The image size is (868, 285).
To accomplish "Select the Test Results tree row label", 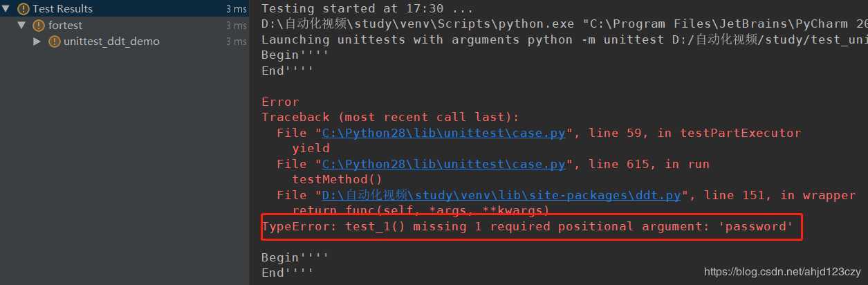I will [x=62, y=9].
